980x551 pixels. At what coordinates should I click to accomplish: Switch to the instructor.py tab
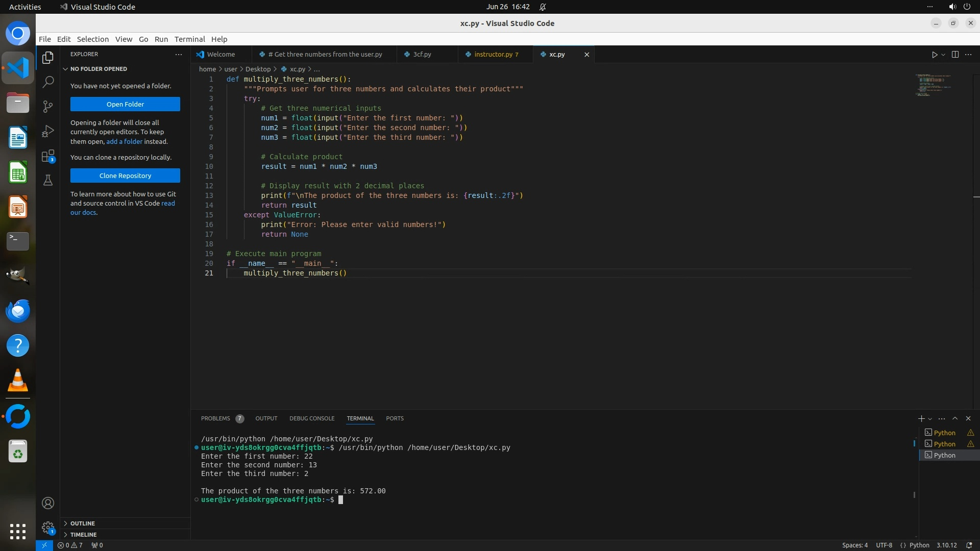pyautogui.click(x=493, y=55)
